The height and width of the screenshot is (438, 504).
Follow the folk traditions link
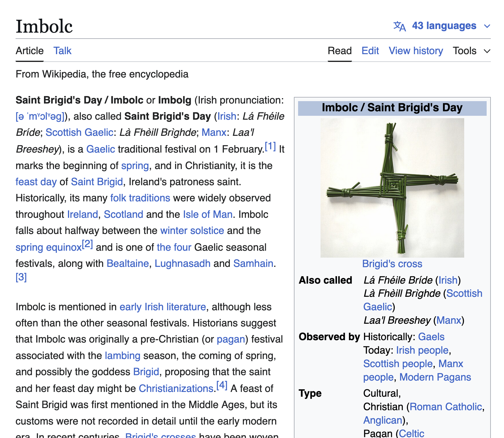[x=140, y=198]
